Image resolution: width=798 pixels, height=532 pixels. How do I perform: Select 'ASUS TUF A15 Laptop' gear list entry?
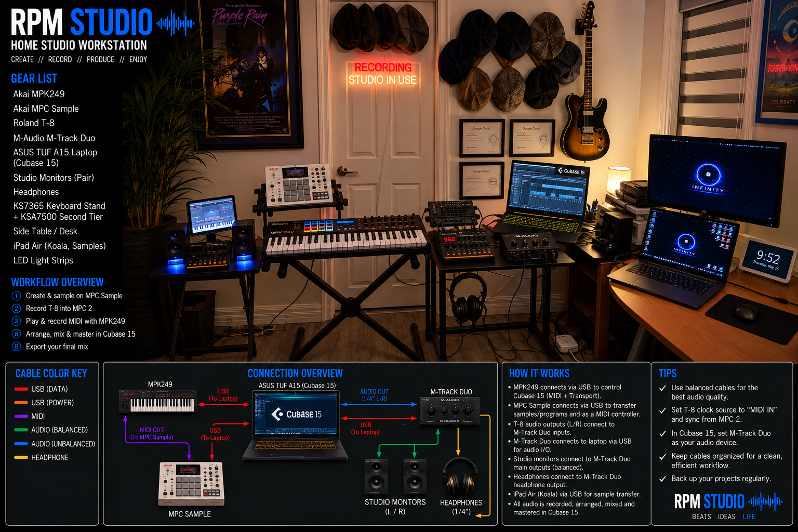coord(55,157)
